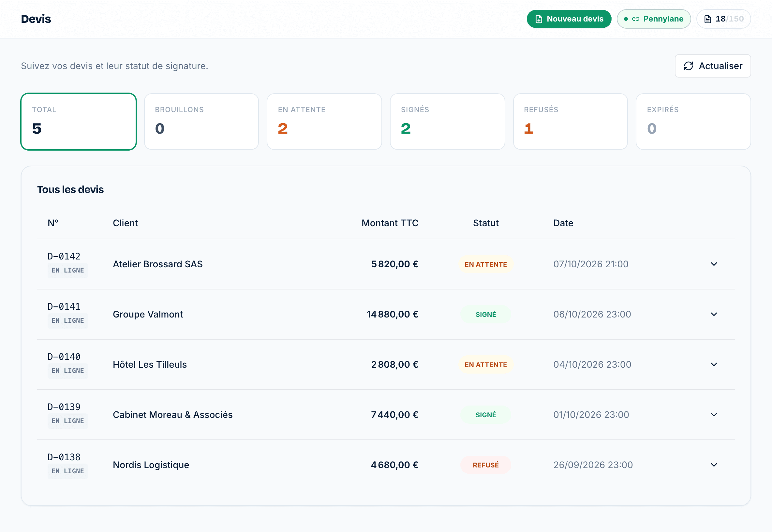Expand the D-0141 Groupe Valmont row
The height and width of the screenshot is (532, 772).
[x=714, y=314]
